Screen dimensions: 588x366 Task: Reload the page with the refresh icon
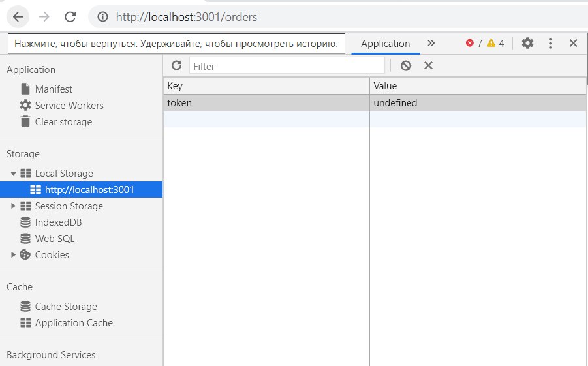70,17
